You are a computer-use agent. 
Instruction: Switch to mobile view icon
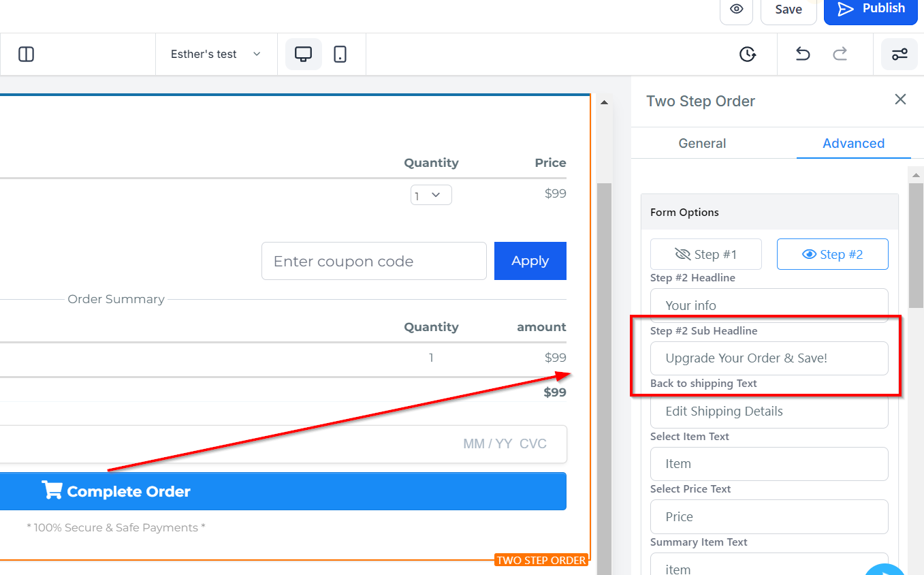[340, 54]
